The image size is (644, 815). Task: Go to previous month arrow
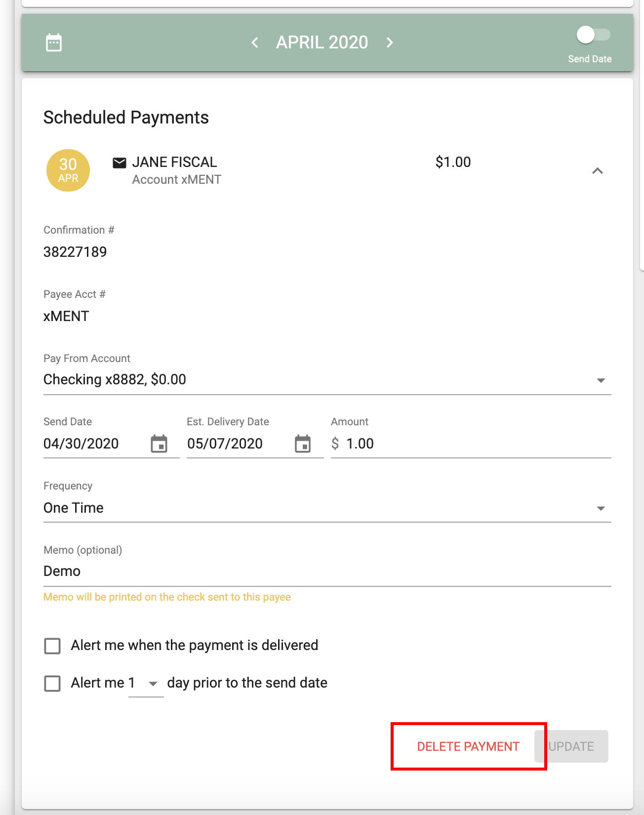[x=255, y=42]
